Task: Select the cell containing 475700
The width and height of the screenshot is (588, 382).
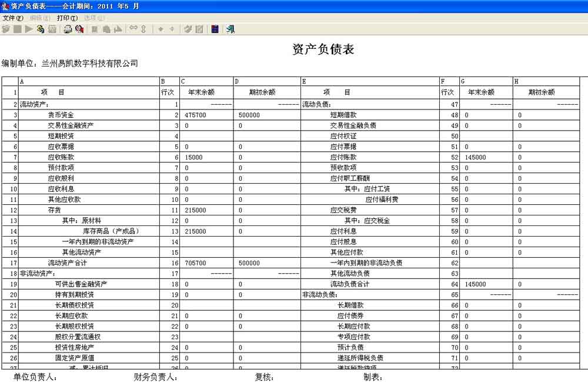Action: click(206, 115)
